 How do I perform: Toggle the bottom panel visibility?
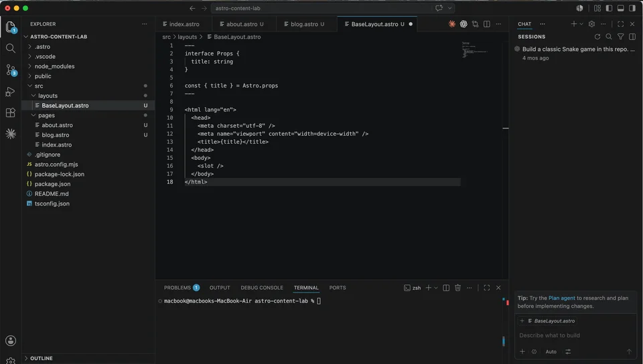pyautogui.click(x=620, y=8)
